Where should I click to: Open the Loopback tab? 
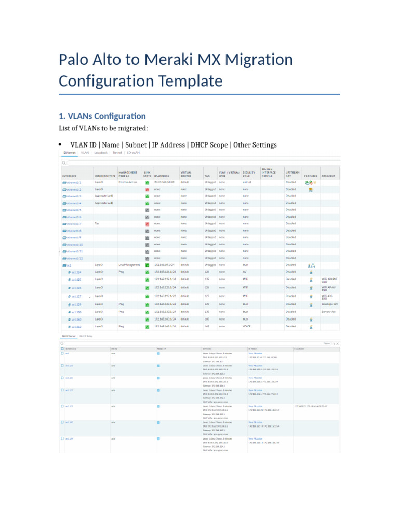click(101, 153)
